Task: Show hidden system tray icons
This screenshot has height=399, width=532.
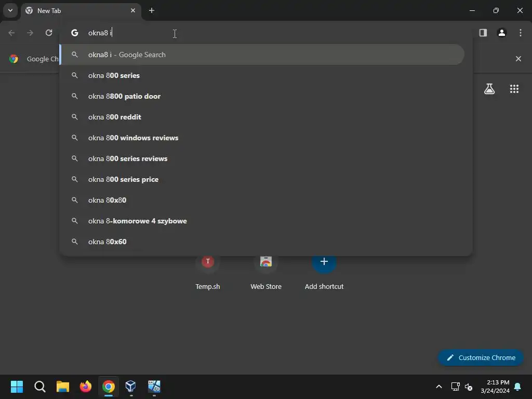Action: click(438, 387)
